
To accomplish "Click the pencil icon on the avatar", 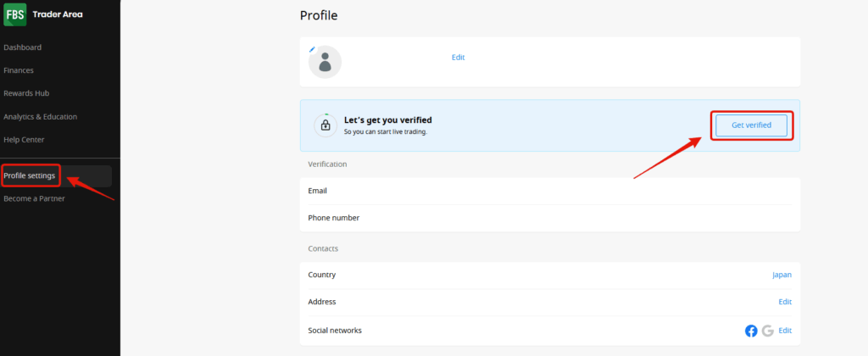I will [x=312, y=49].
